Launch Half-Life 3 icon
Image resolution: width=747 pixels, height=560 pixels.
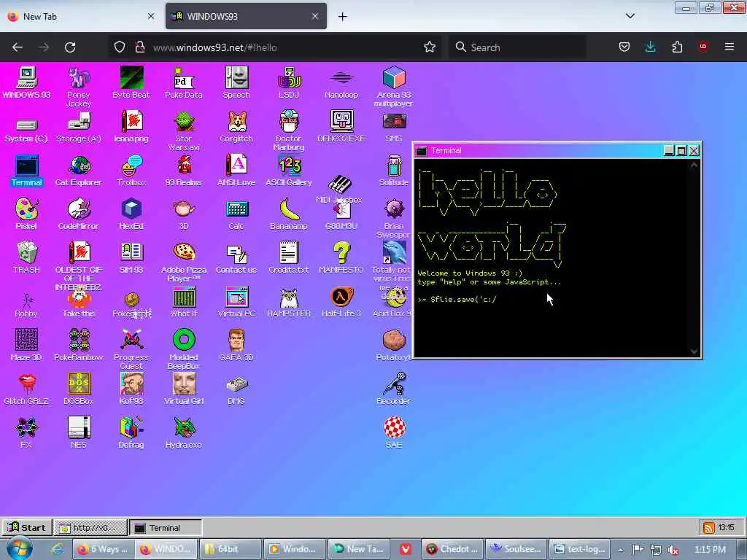pos(341,301)
